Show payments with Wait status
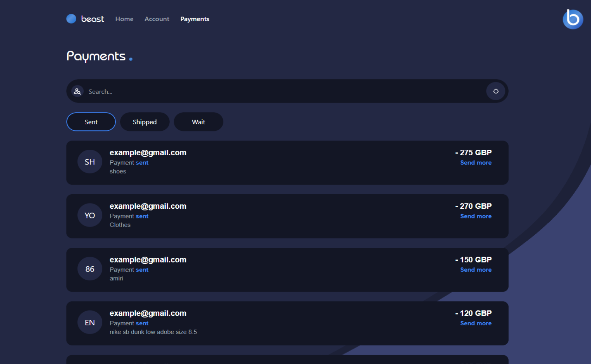 click(x=198, y=122)
